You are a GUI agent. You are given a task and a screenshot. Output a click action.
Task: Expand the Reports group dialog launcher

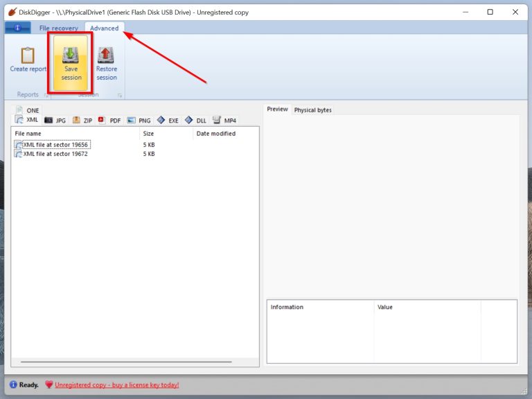click(x=46, y=95)
